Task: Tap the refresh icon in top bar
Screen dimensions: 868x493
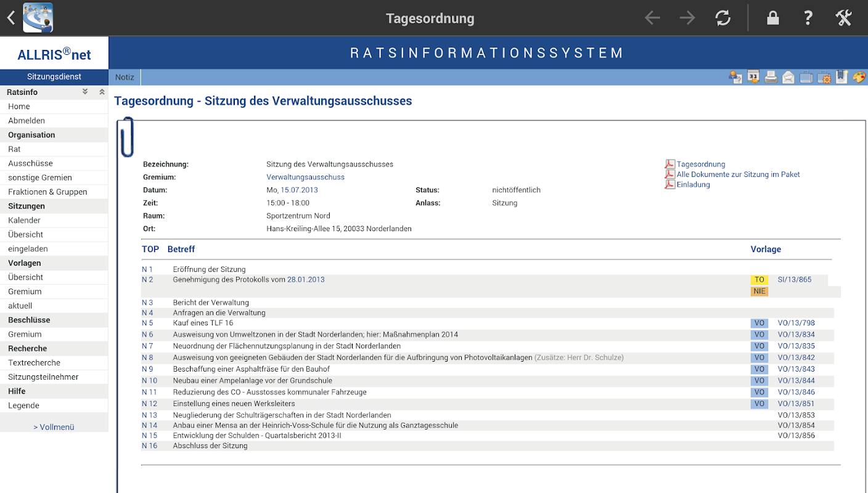Action: 723,18
